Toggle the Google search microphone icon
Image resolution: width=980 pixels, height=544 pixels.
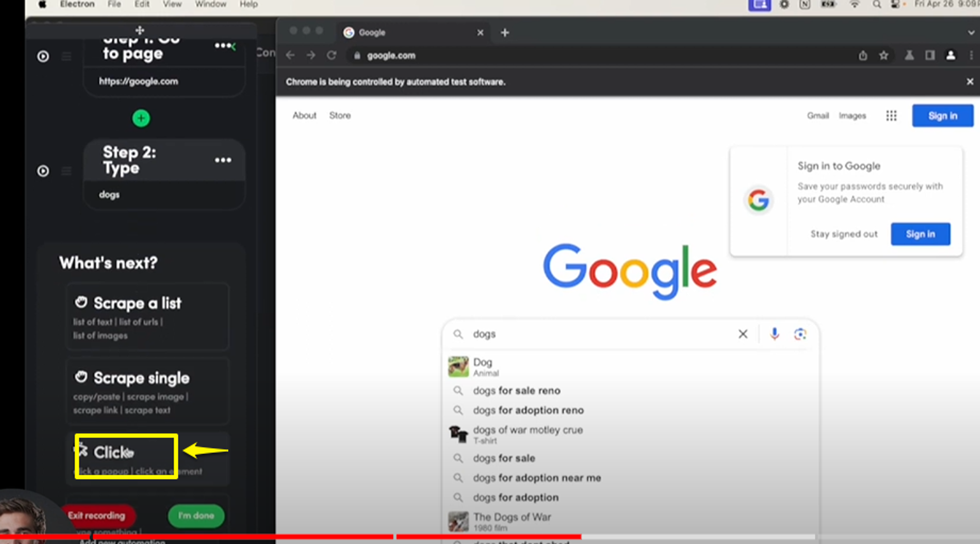[x=774, y=333]
